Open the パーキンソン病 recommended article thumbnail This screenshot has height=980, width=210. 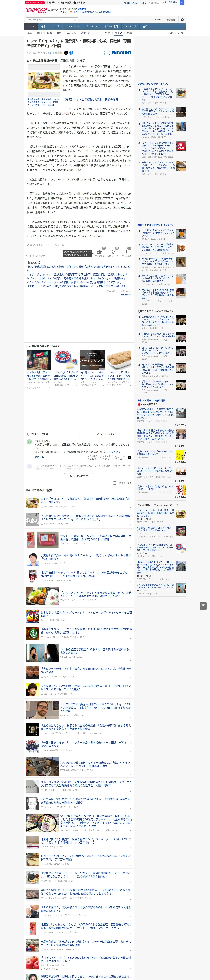click(x=92, y=360)
